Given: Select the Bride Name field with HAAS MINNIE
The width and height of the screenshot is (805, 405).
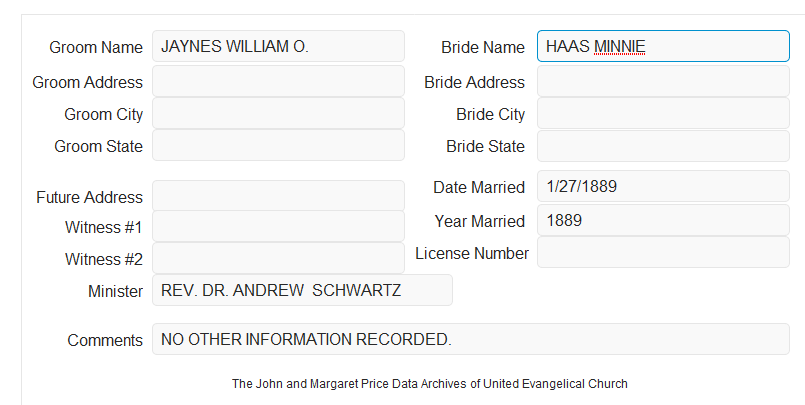Looking at the screenshot, I should pyautogui.click(x=663, y=46).
